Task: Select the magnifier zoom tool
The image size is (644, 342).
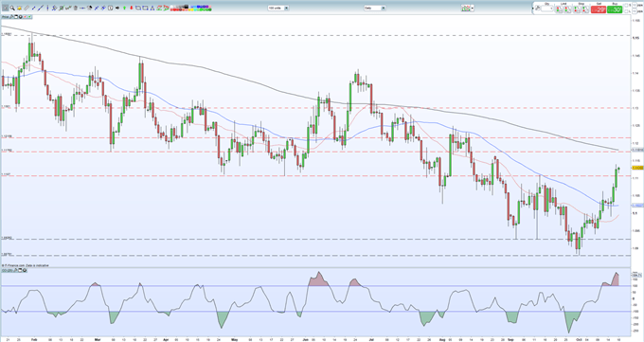Action: coord(12,9)
